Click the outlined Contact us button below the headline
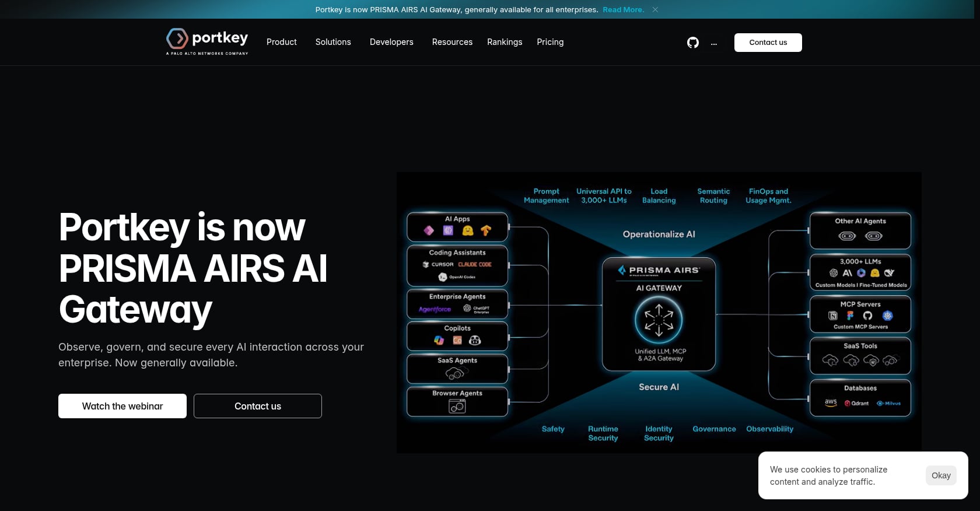 [258, 406]
